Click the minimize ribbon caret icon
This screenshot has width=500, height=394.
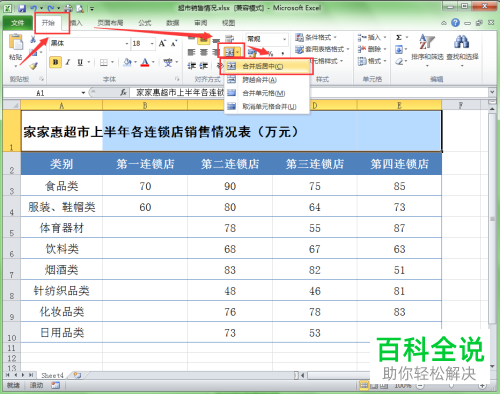[444, 23]
